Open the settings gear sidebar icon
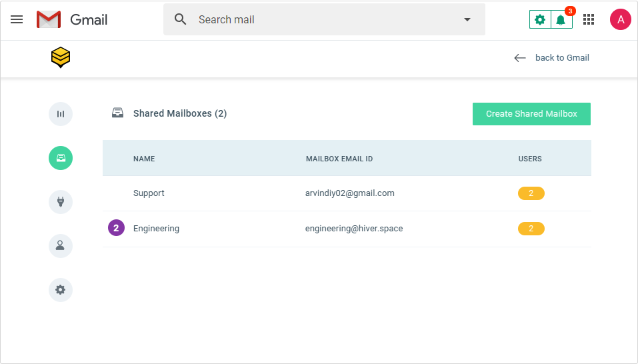 pos(61,289)
